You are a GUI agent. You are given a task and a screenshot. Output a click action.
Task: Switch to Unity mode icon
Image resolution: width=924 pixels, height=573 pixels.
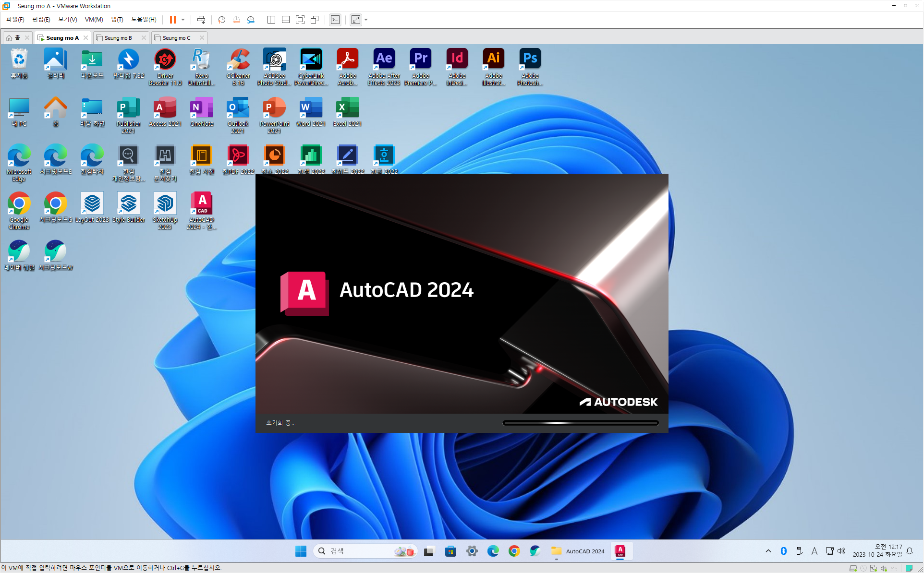pyautogui.click(x=315, y=20)
